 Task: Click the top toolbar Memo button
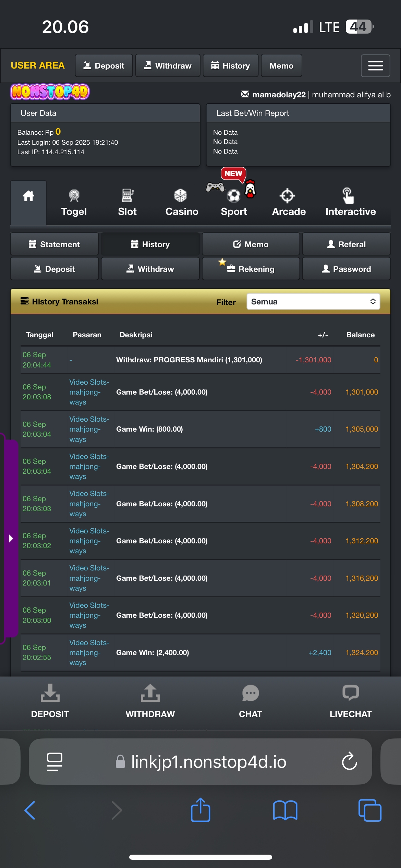pyautogui.click(x=281, y=65)
